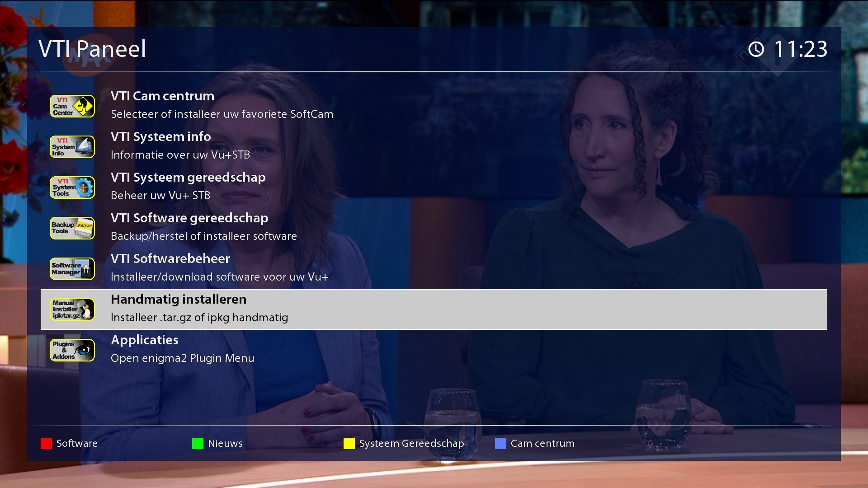The image size is (868, 488).
Task: Click the clock icon beside 11:23
Action: point(756,49)
